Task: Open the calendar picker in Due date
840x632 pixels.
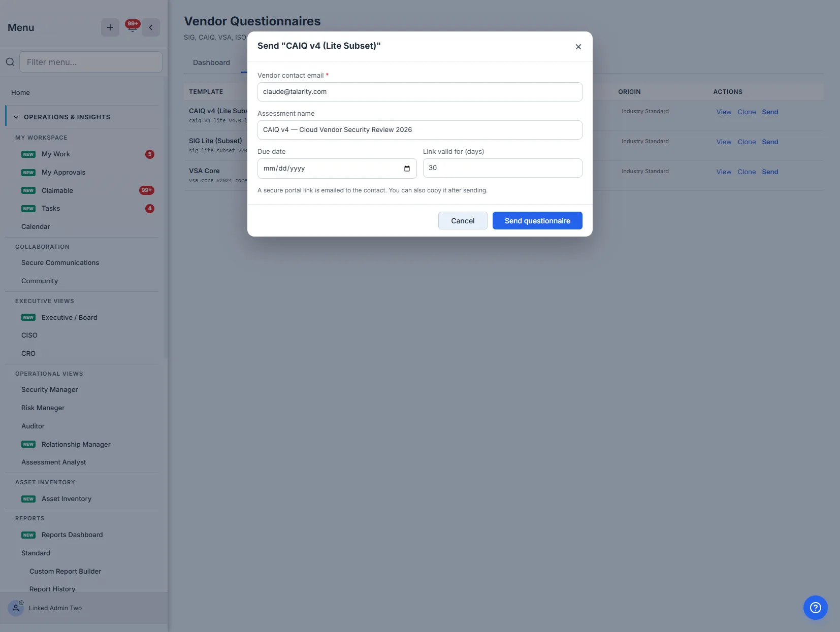Action: click(x=407, y=169)
